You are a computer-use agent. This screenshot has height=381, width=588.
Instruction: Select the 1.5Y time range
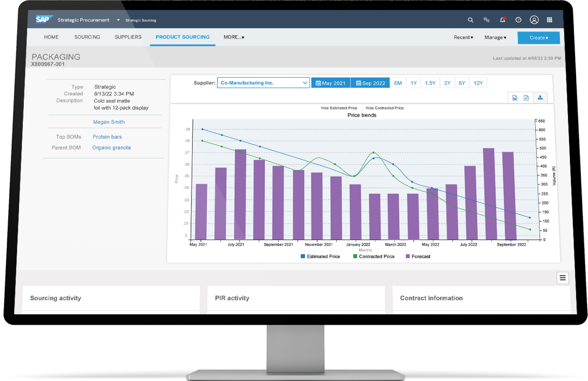click(430, 83)
